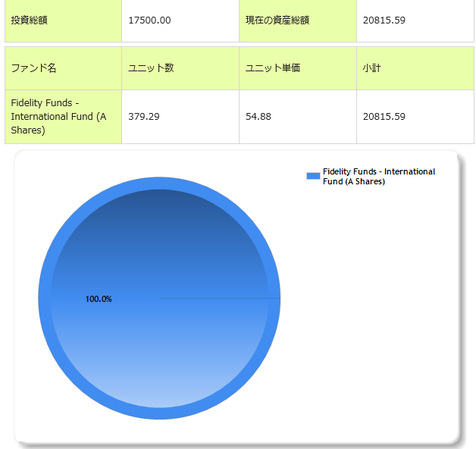Click the 54.88 unit price cell
The image size is (476, 449).
[258, 116]
